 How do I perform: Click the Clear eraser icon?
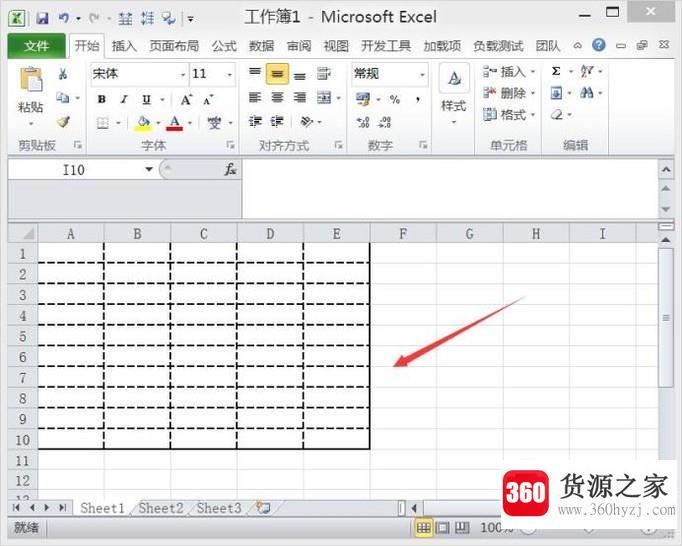(x=557, y=115)
